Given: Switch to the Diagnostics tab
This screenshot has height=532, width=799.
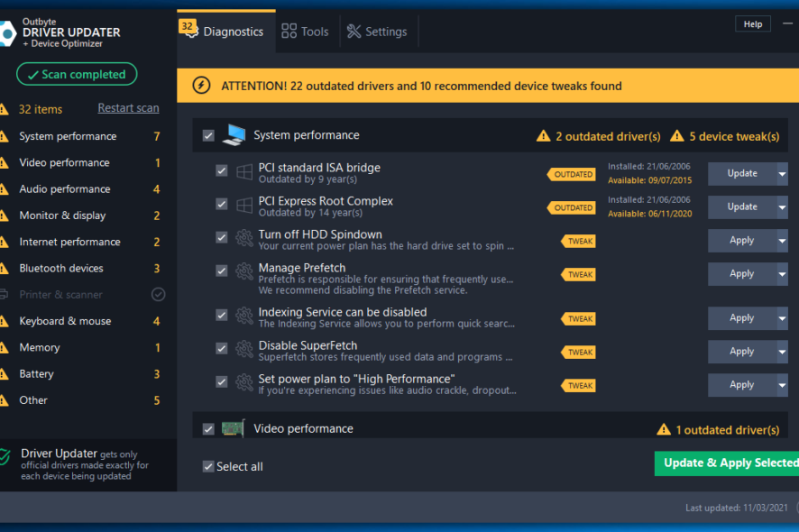Looking at the screenshot, I should click(x=226, y=31).
